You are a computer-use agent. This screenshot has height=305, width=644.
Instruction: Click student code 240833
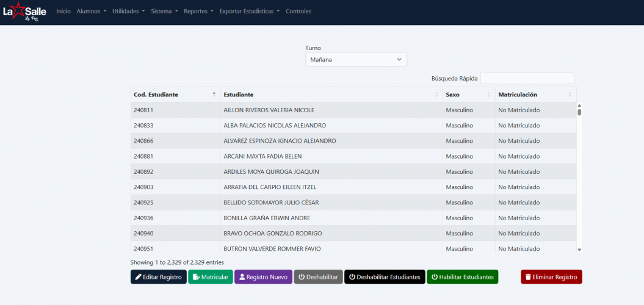[143, 125]
